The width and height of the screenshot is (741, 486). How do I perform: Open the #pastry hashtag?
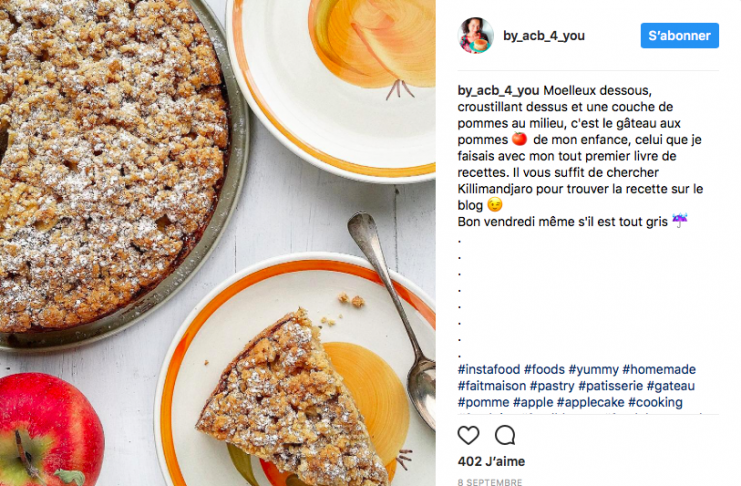tap(552, 386)
